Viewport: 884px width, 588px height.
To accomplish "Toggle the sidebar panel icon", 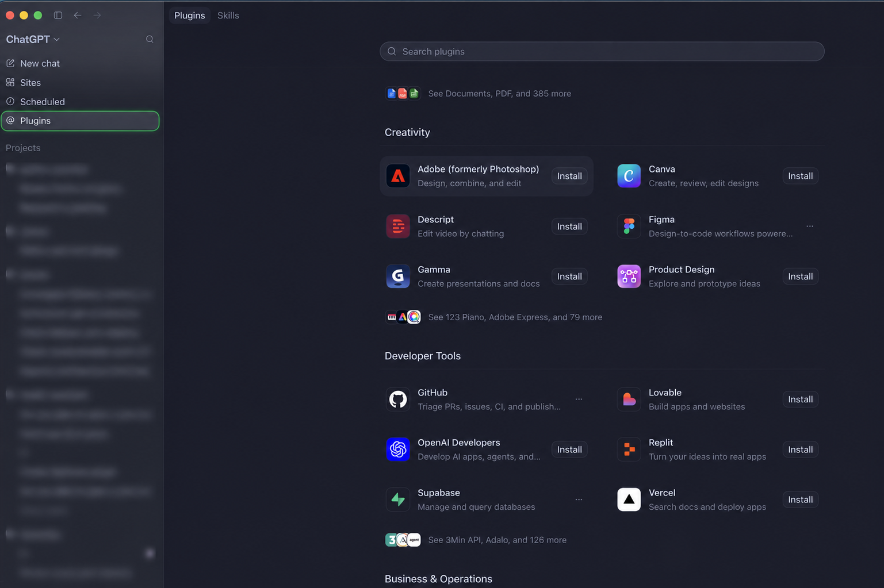I will [x=58, y=16].
